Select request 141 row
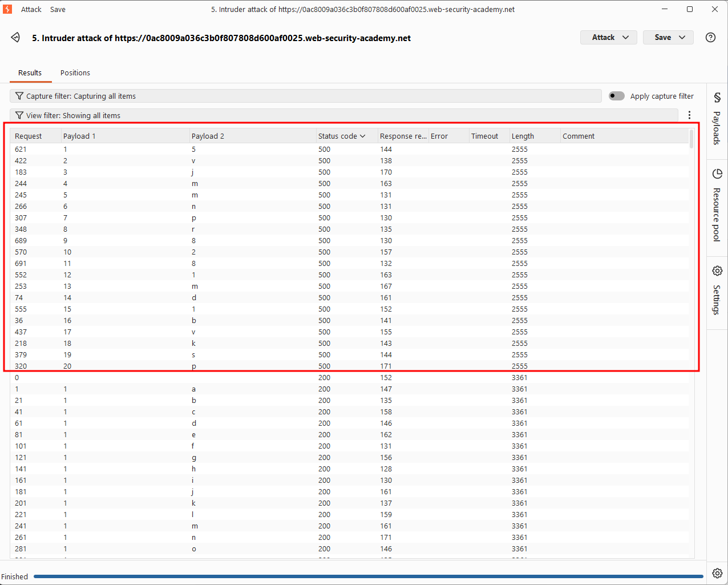Viewport: 728px width, 585px height. [x=349, y=469]
